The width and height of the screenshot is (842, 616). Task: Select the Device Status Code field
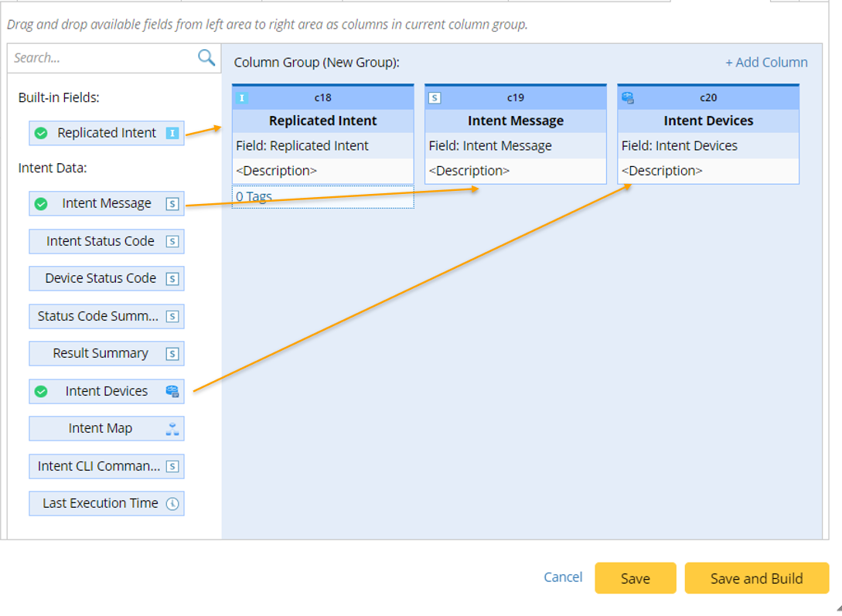click(x=101, y=278)
